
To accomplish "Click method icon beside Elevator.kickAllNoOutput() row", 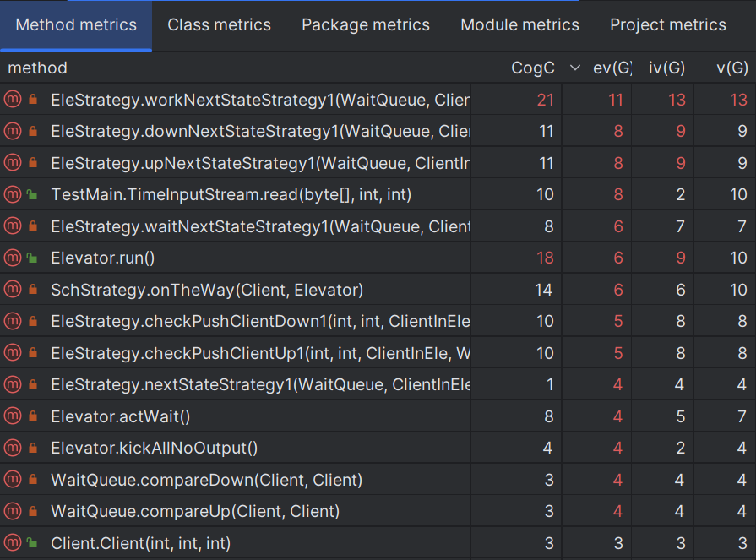I will coord(12,449).
